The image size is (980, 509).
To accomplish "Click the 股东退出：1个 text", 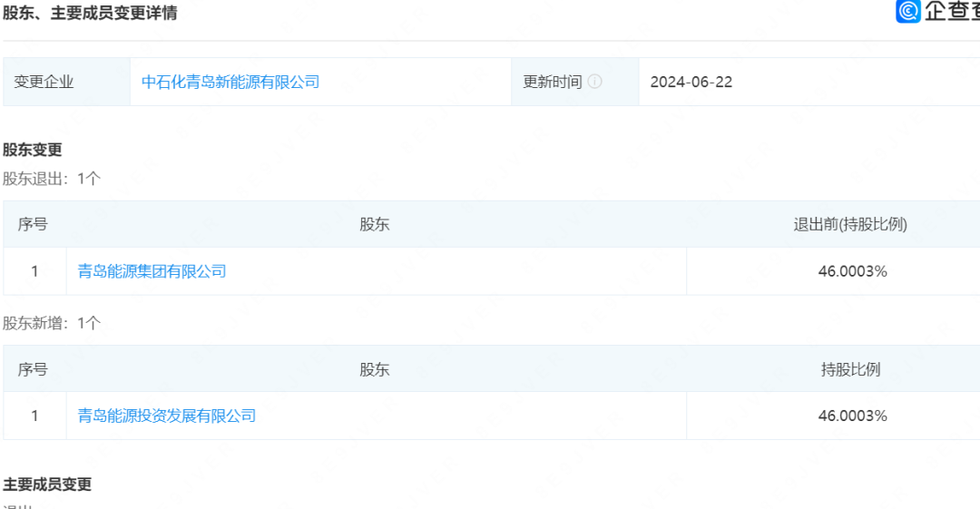I will pos(52,179).
